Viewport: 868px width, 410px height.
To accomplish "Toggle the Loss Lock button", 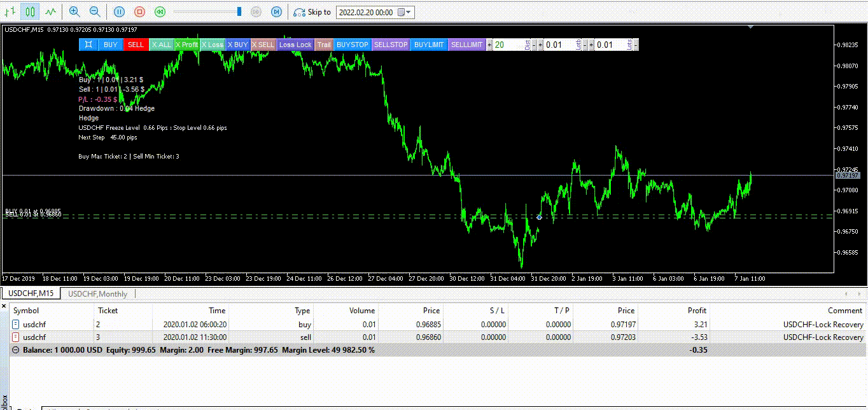I will pyautogui.click(x=295, y=45).
